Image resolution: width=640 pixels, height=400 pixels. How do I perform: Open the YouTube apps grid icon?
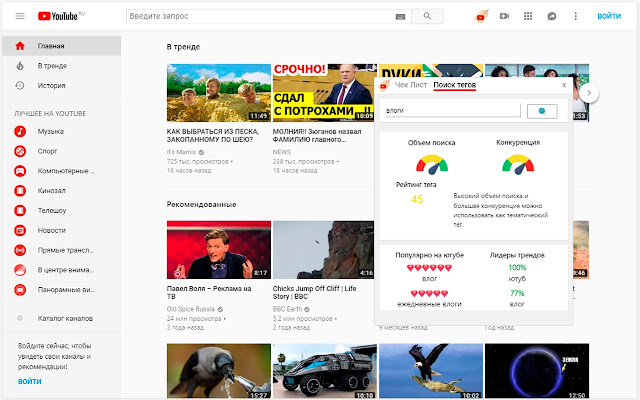coord(528,16)
